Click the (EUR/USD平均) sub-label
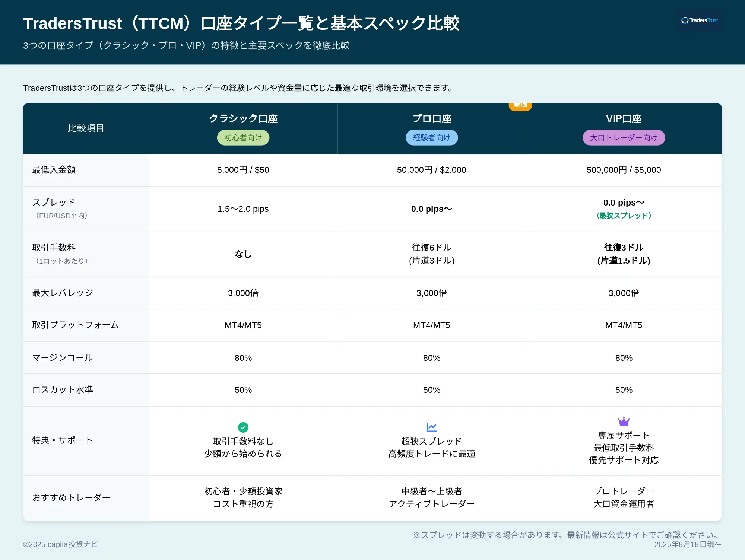The width and height of the screenshot is (745, 560). pos(61,216)
